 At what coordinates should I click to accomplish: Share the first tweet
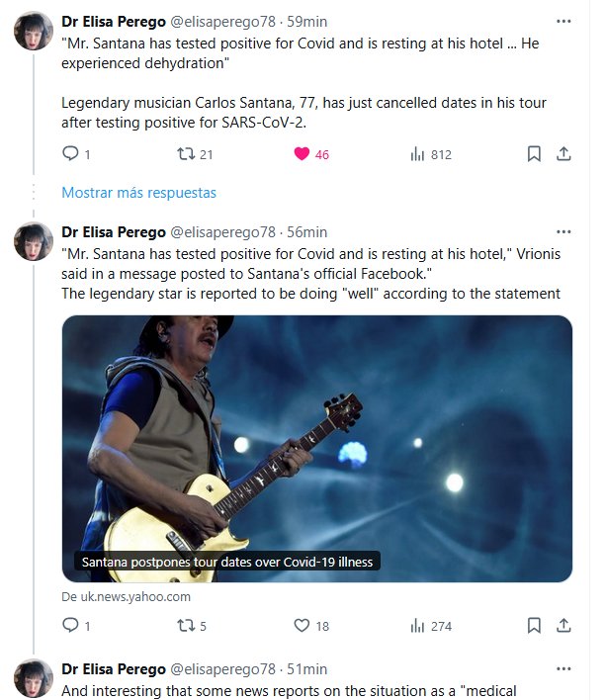click(x=563, y=153)
